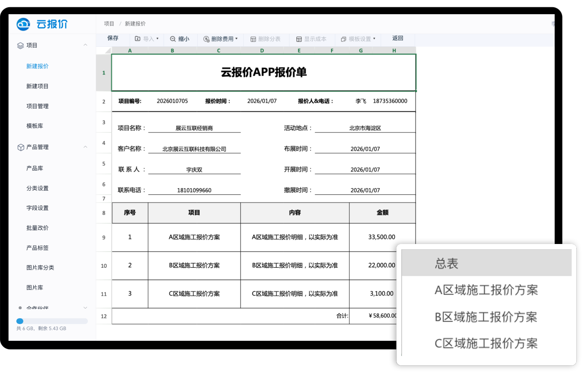Click the 显示成本 table icon
The image size is (588, 383).
299,39
